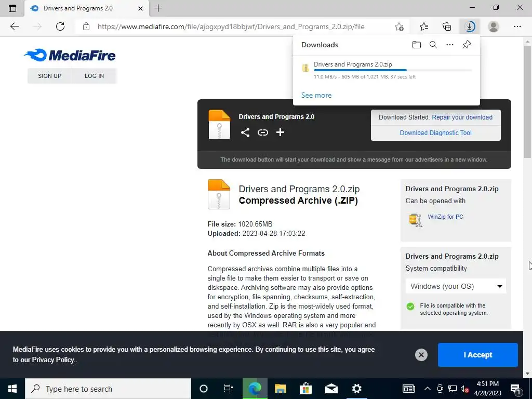This screenshot has width=532, height=399.
Task: Click the Type here to search box
Action: [108, 389]
